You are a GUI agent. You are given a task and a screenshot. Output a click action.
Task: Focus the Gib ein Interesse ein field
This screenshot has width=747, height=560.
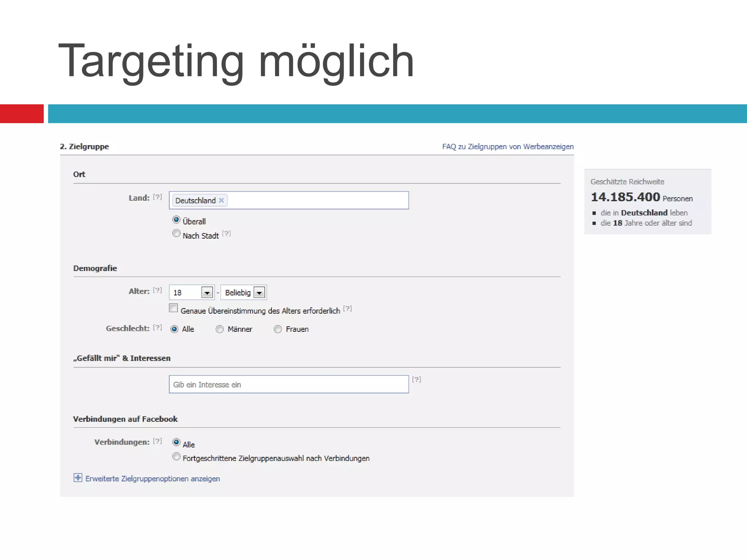coord(289,384)
